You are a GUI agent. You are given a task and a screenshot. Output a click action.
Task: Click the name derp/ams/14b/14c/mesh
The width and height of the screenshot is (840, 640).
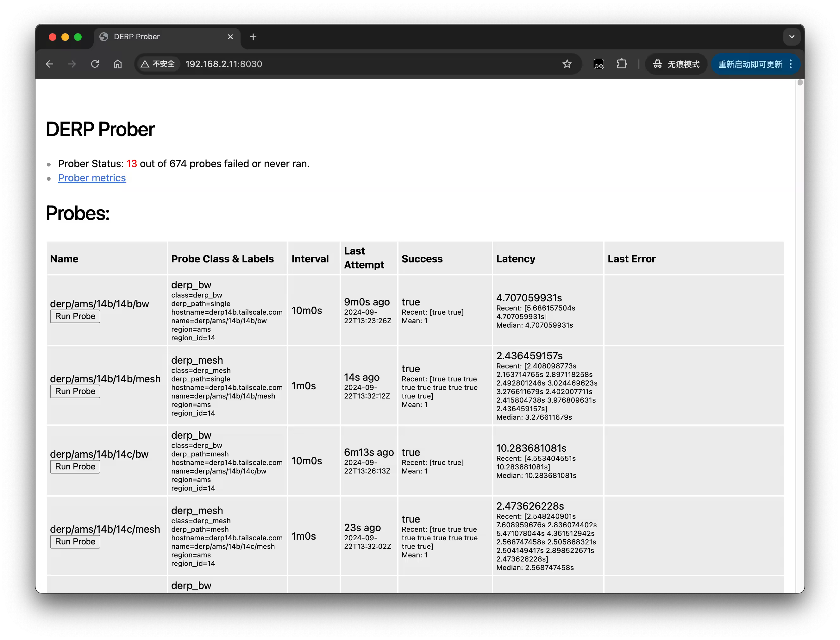[x=105, y=529]
